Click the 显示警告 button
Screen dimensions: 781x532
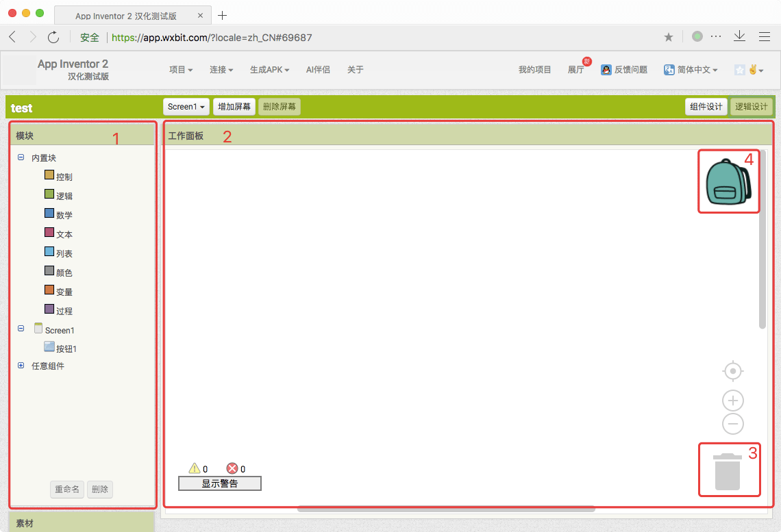pyautogui.click(x=220, y=483)
